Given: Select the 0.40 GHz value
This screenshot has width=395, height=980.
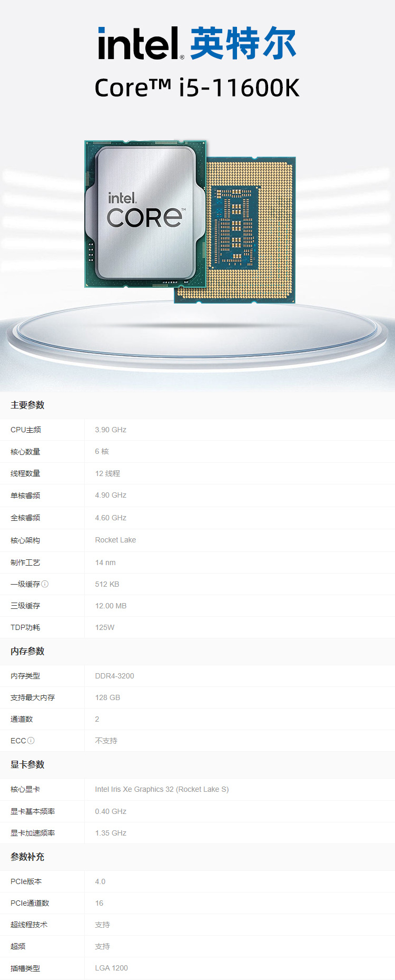Looking at the screenshot, I should (x=111, y=811).
